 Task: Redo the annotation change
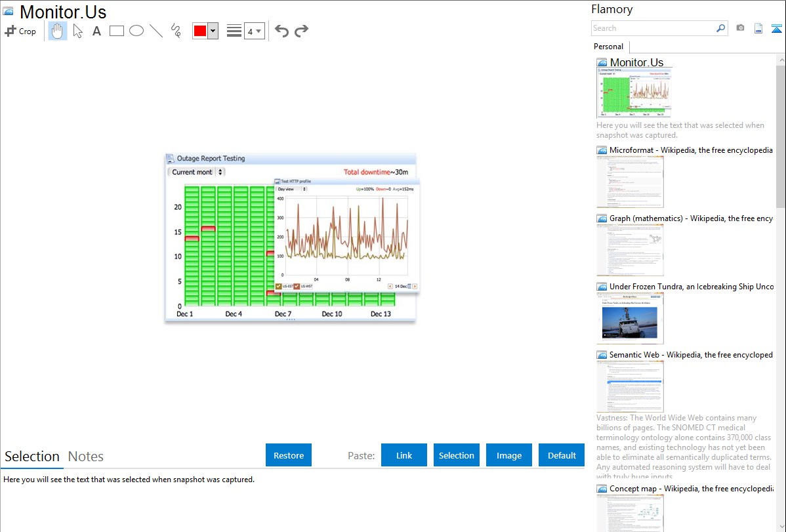[301, 31]
